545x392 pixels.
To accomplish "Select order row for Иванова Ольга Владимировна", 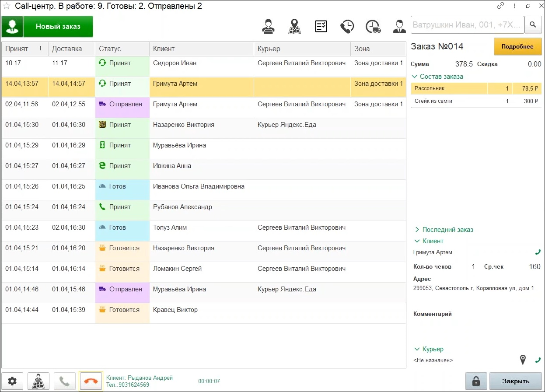I will (x=199, y=187).
